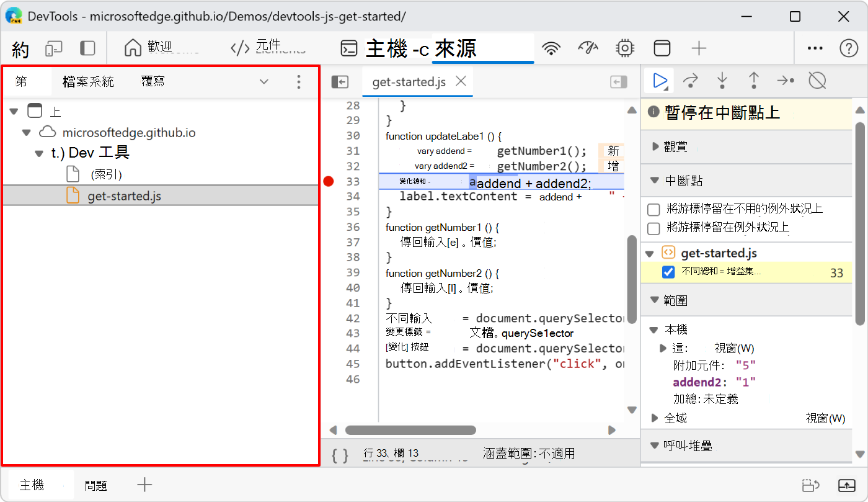Click the debugger pane vertical scrollbar
868x502 pixels.
[859, 223]
